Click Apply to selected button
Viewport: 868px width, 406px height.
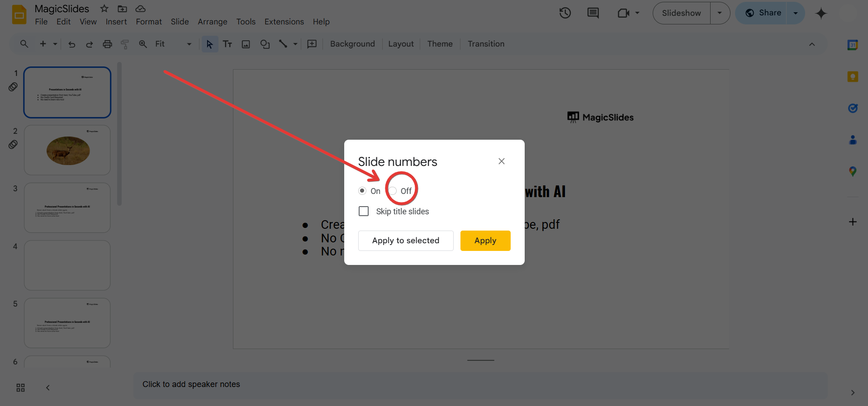pyautogui.click(x=406, y=241)
